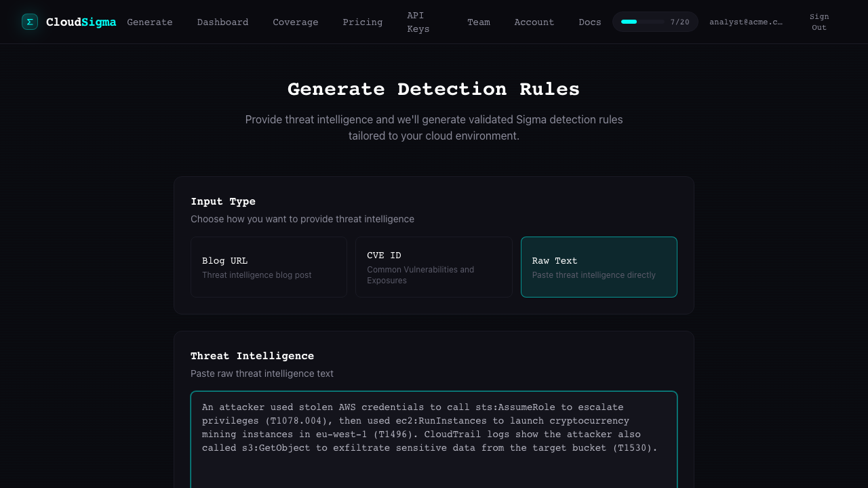Open the Docs page

tap(589, 22)
